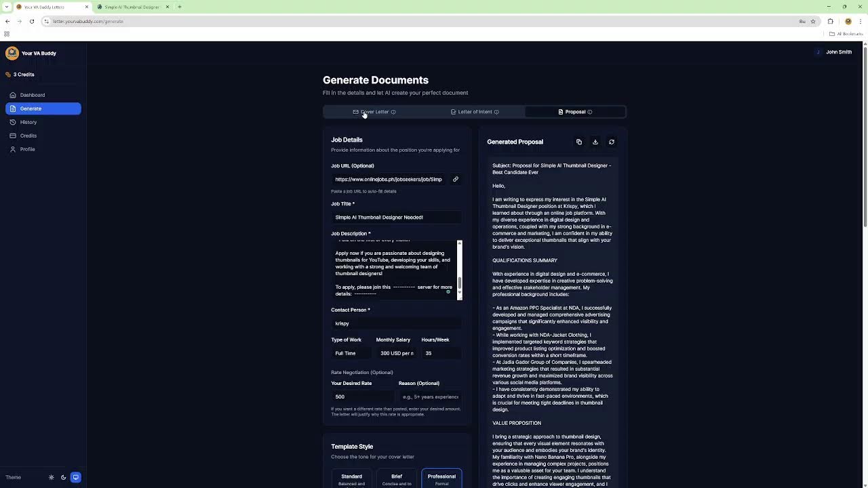Select light theme sun icon
This screenshot has height=488, width=868.
[51, 477]
